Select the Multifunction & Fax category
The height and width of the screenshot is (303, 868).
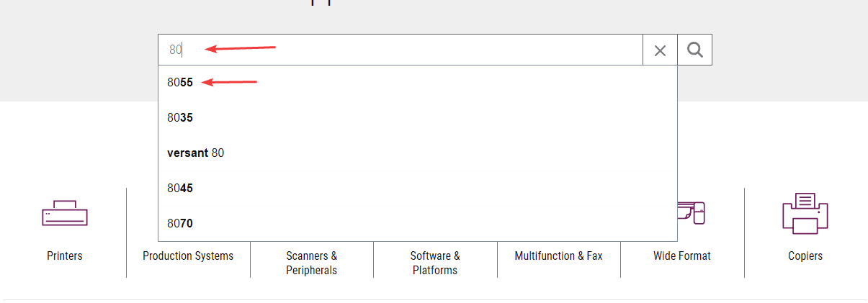(558, 255)
